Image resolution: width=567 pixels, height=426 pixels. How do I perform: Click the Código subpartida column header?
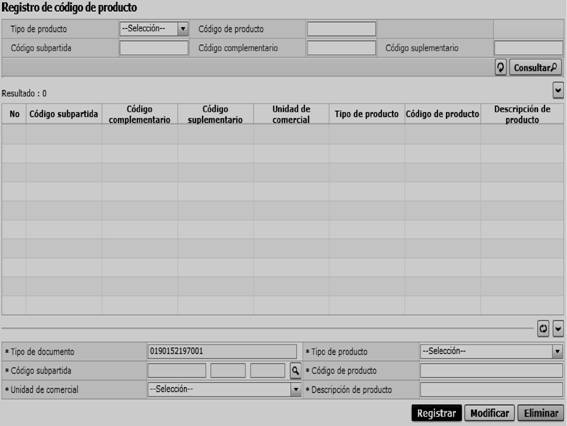coord(64,114)
